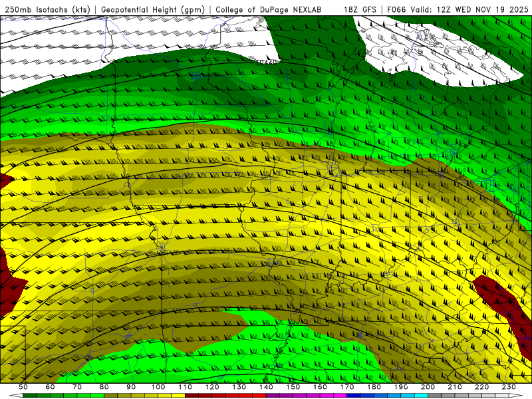Click the "120" legend scale value

click(212, 387)
